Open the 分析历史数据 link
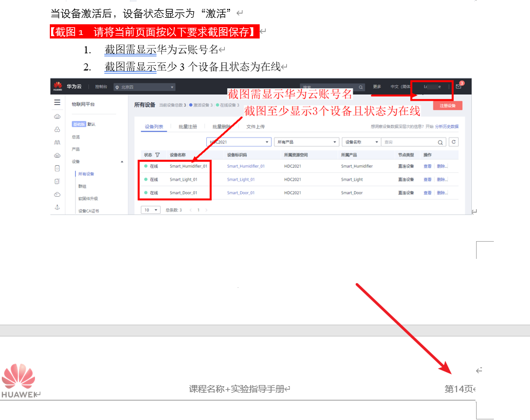Screen dimensions: 530x420 pos(446,127)
